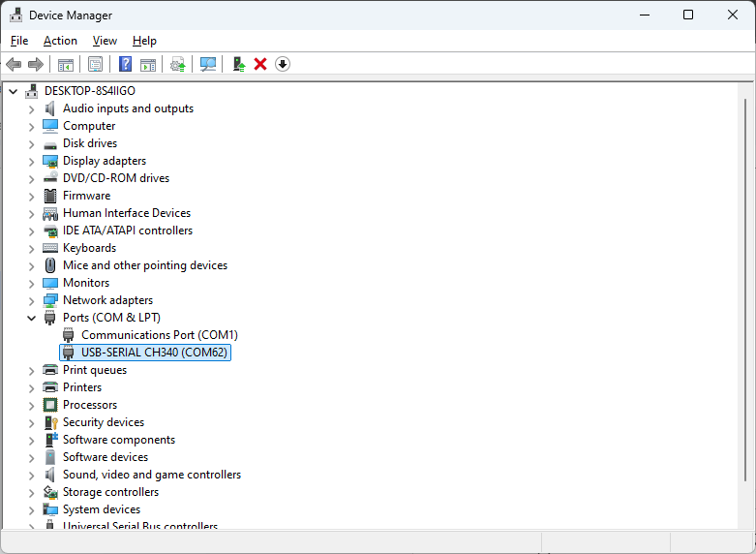Collapse the DESKTOP-8S4IIGO root node

(x=13, y=91)
